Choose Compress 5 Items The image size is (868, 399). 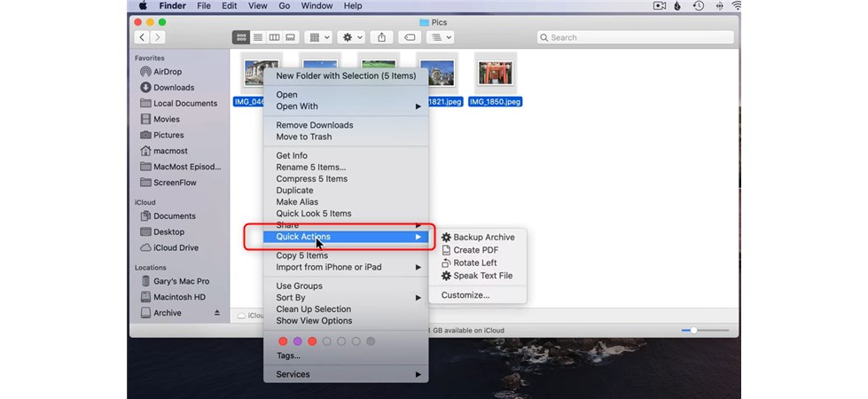pyautogui.click(x=311, y=179)
